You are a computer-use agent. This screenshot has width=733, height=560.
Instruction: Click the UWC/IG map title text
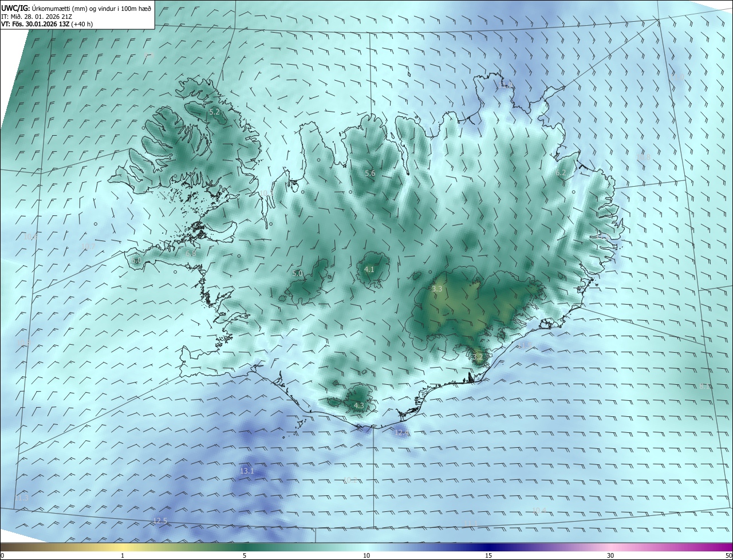click(x=76, y=7)
